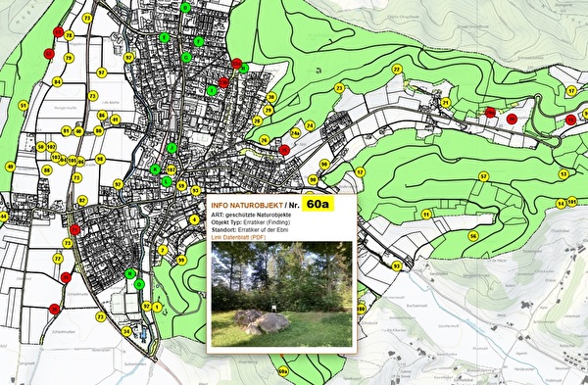The width and height of the screenshot is (588, 385).
Task: Click yellow marker 60a below popup
Action: [283, 371]
